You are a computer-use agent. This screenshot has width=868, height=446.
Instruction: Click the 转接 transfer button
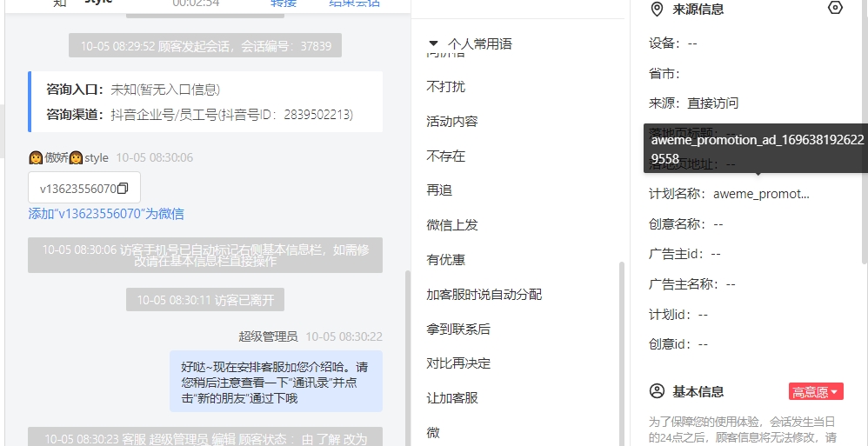tap(284, 3)
